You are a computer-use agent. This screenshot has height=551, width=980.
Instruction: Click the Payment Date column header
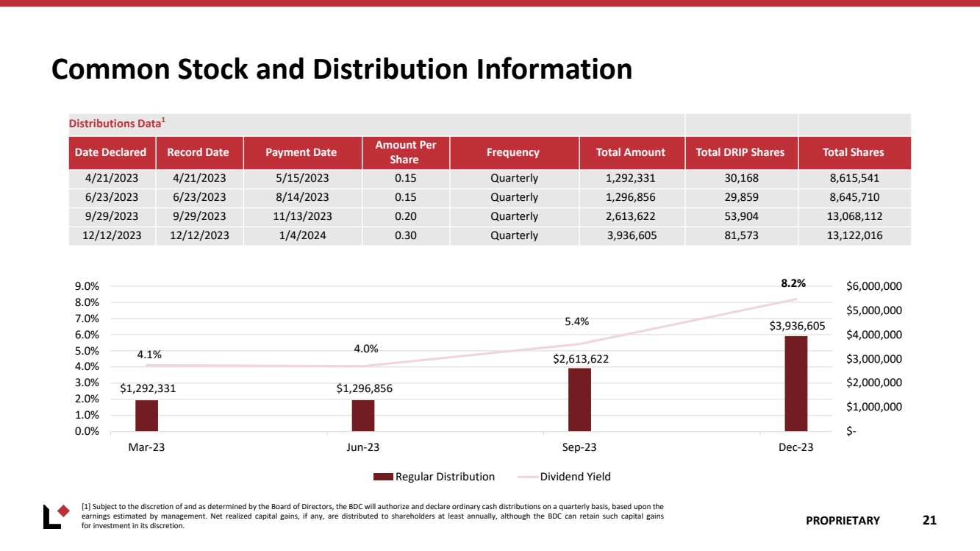click(301, 152)
